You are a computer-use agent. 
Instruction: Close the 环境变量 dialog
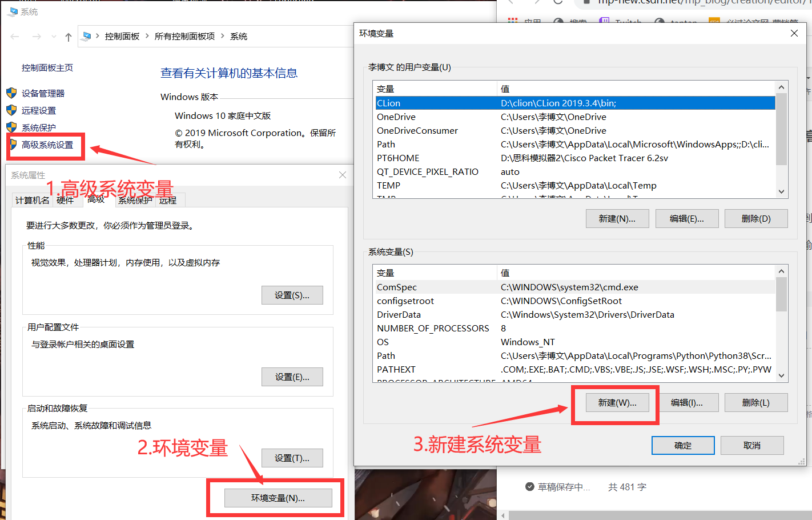794,34
